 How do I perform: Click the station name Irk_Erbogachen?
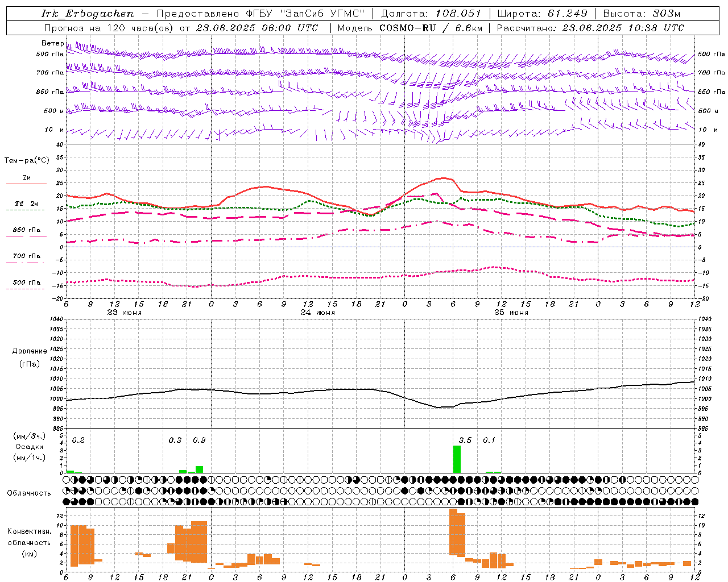(88, 14)
